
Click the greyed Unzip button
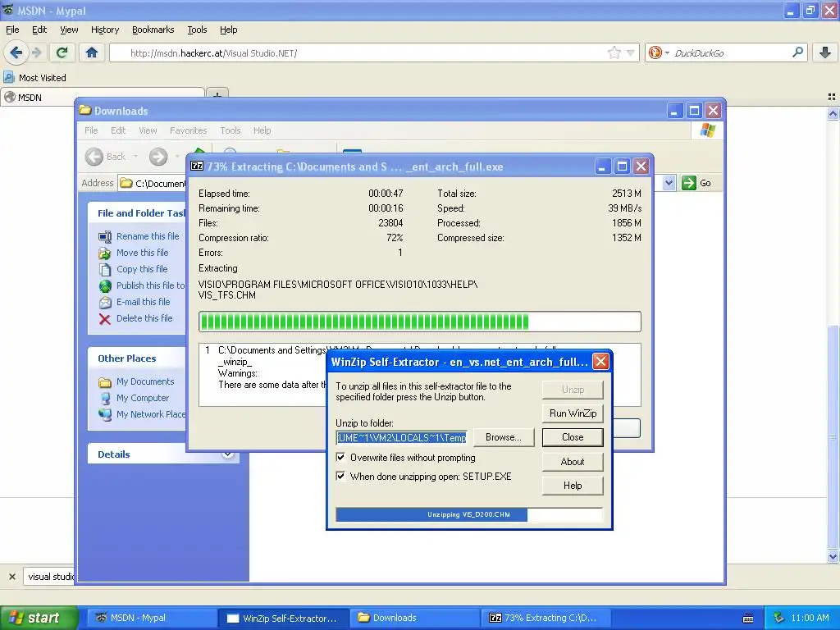(573, 390)
